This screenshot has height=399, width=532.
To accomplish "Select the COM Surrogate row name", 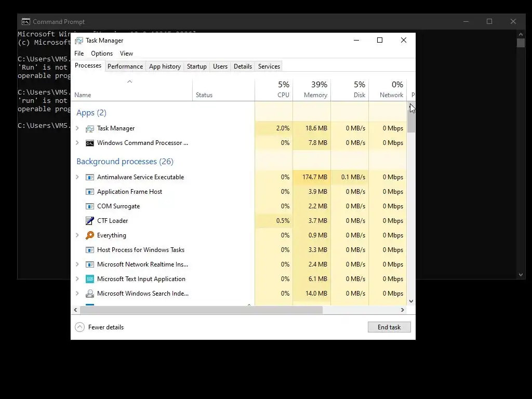I will point(118,206).
